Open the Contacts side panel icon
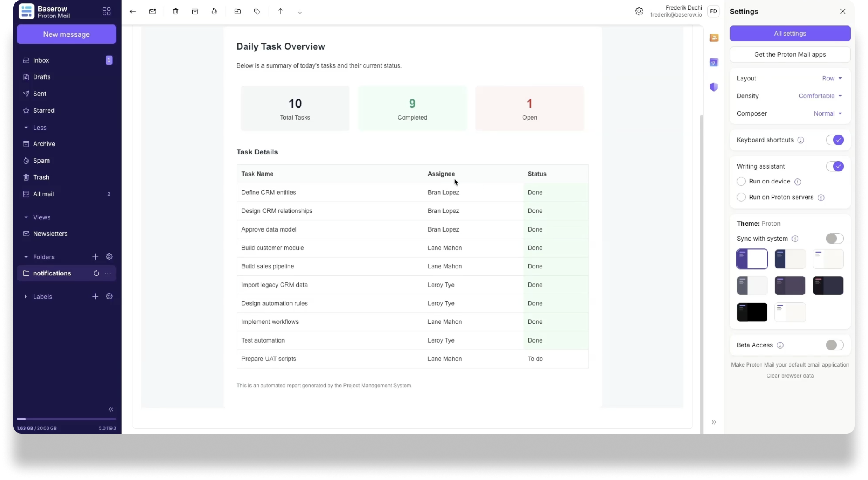Viewport: 868px width, 480px height. pos(714,38)
